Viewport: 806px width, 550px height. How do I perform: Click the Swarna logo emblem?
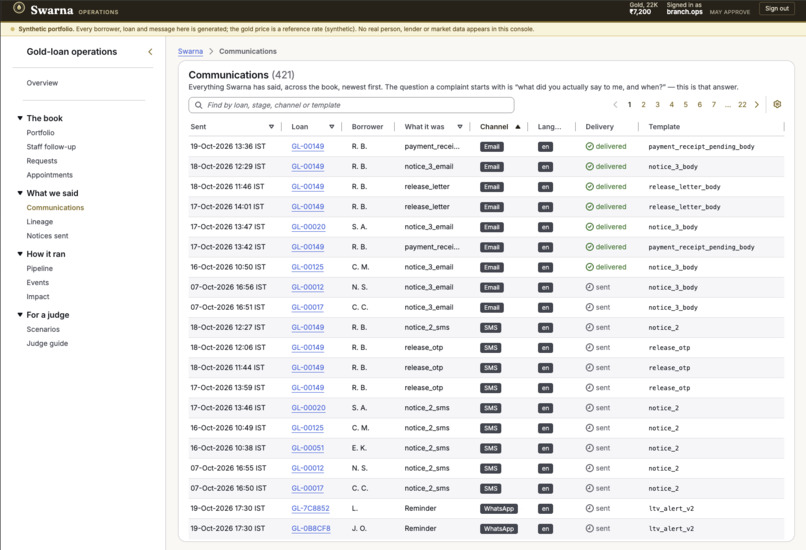pos(19,8)
